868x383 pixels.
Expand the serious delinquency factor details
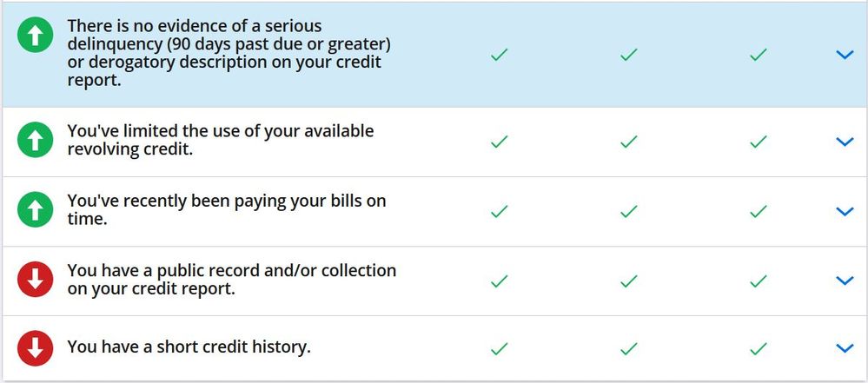[844, 55]
